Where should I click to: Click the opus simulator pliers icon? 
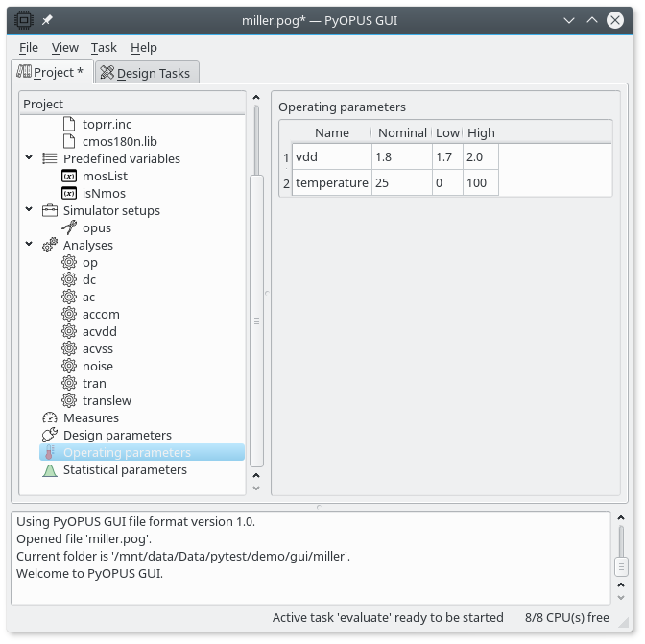tap(69, 228)
